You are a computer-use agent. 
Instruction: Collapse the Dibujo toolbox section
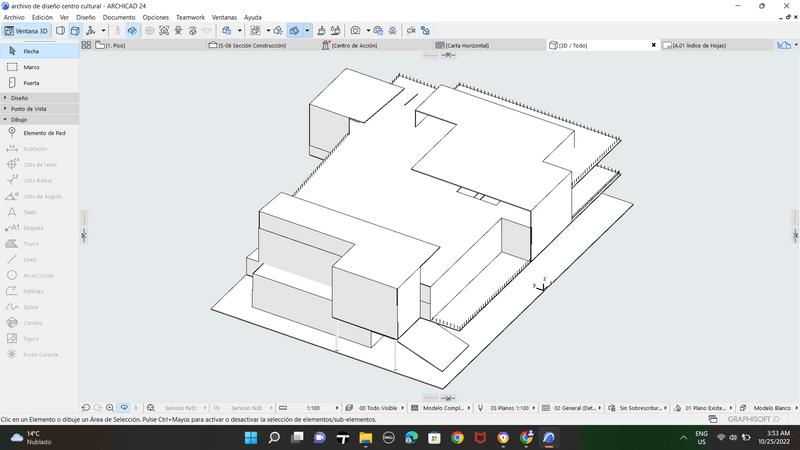[19, 119]
